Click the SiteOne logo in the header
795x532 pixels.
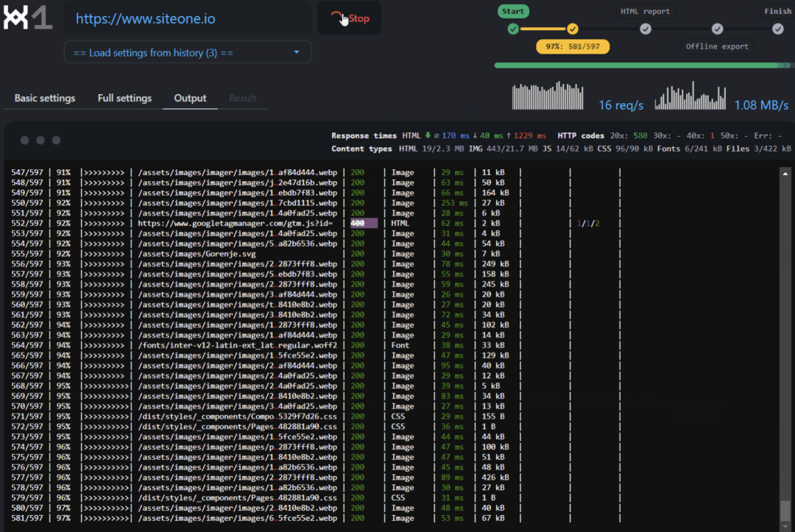[27, 18]
